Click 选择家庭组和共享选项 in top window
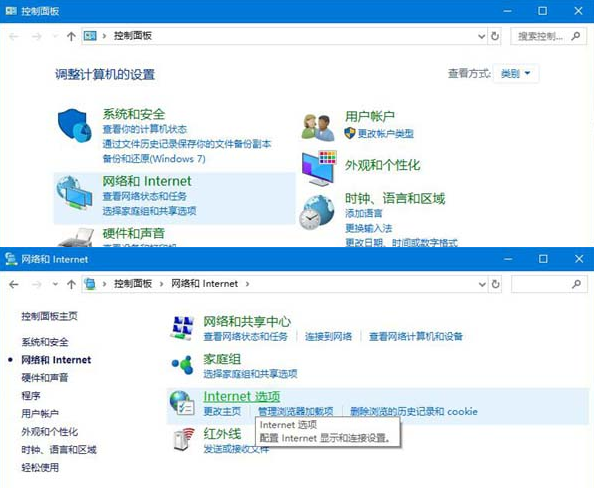Screen dimensions: 594x488 coord(149,211)
